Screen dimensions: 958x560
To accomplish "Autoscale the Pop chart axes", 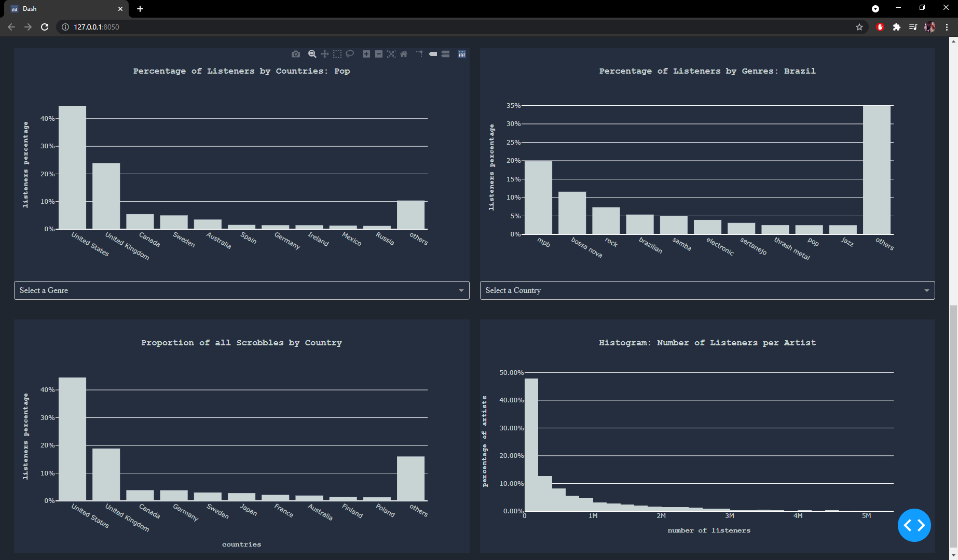I will click(x=391, y=54).
